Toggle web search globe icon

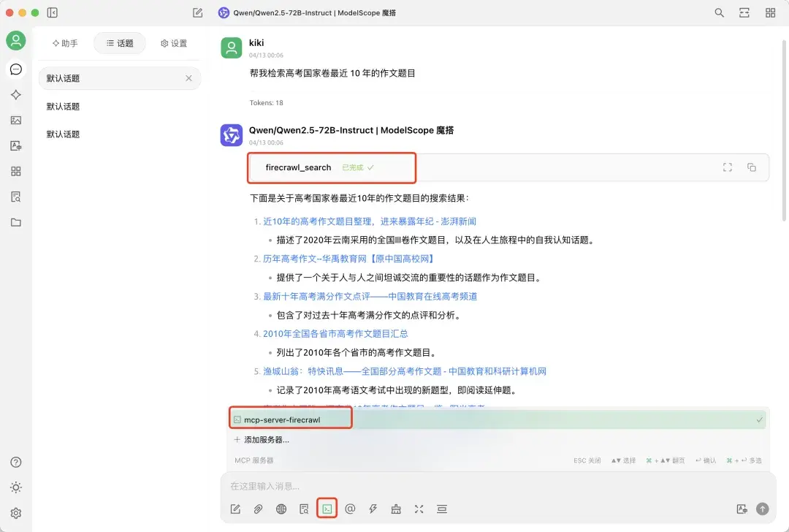coord(281,509)
